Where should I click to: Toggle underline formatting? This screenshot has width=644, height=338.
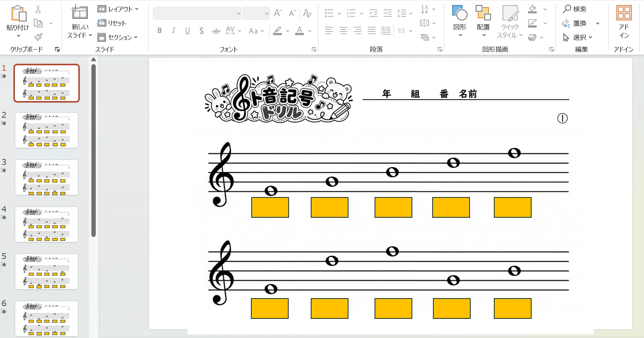(x=187, y=31)
